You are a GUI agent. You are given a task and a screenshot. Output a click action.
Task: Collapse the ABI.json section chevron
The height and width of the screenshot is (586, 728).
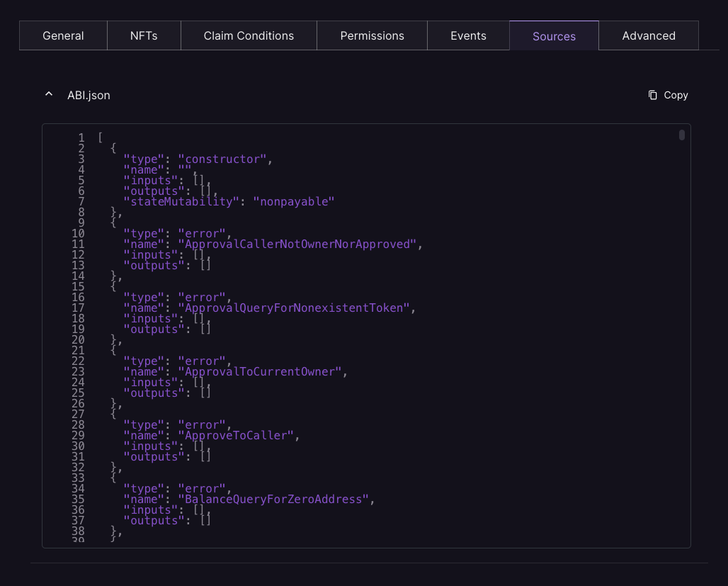point(49,94)
